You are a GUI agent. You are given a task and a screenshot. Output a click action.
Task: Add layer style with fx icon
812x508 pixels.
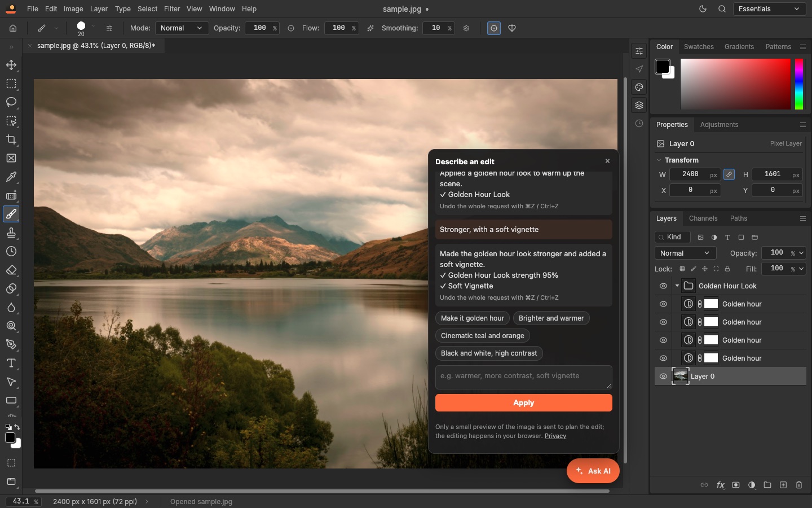tap(720, 485)
